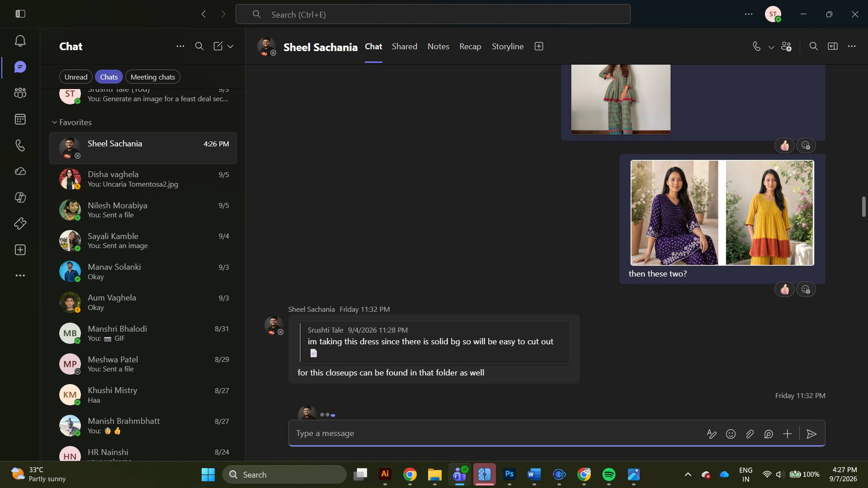Viewport: 868px width, 488px height.
Task: Switch to the Shared tab
Action: (x=405, y=47)
